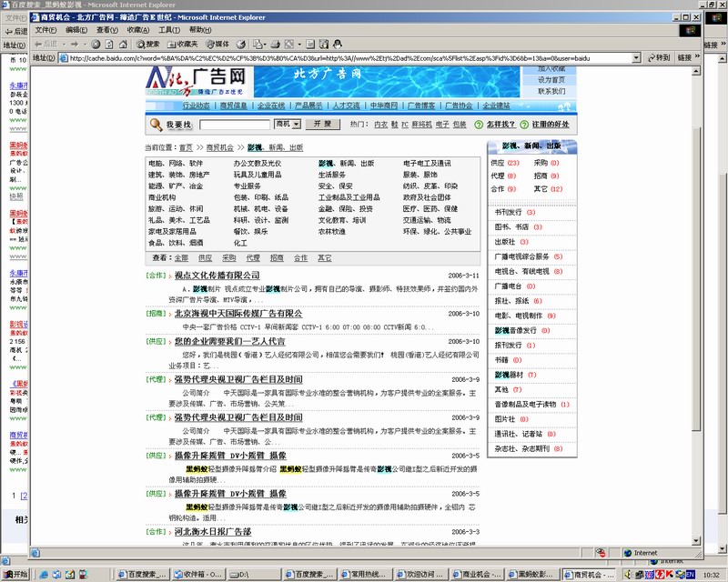Switch to D:\ folder taskbar button
The width and height of the screenshot is (728, 582).
254,574
